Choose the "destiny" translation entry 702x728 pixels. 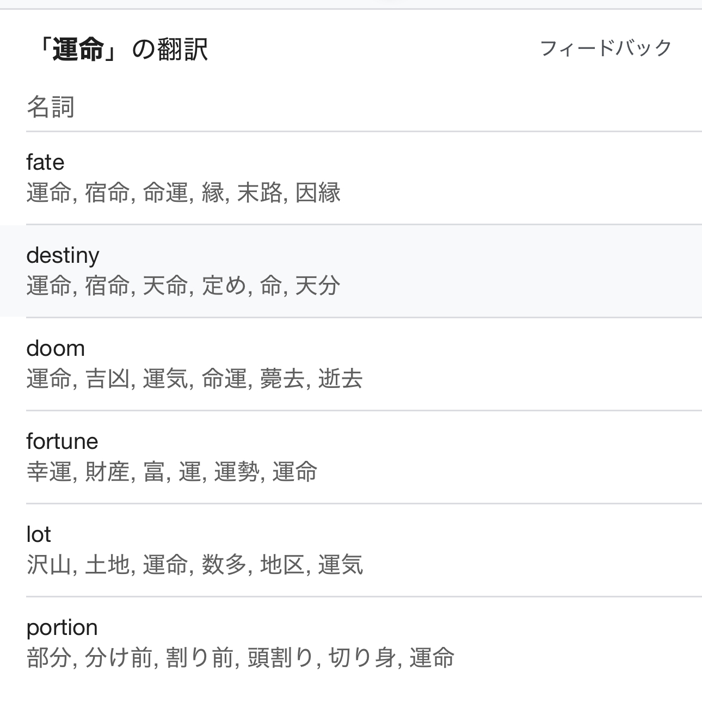[x=63, y=255]
